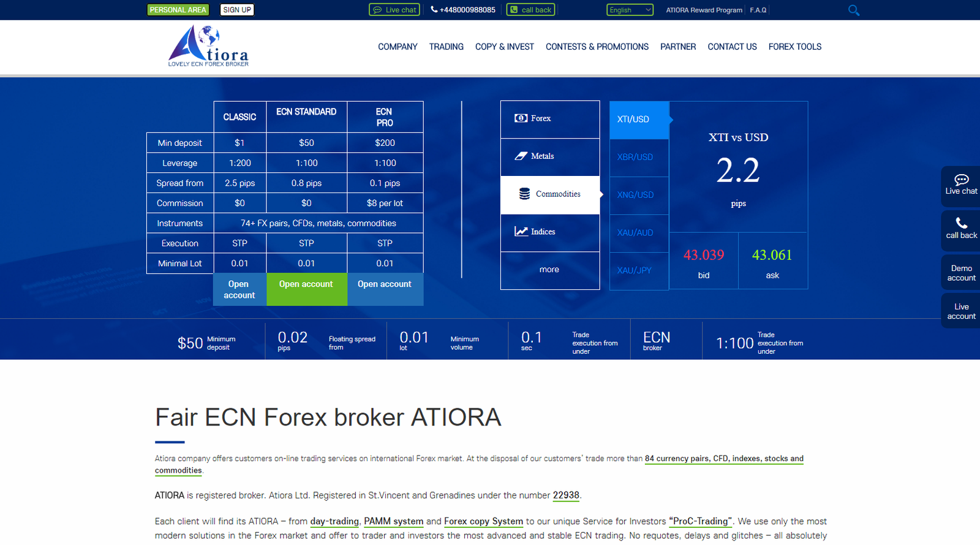Click the search magnifier icon
The height and width of the screenshot is (545, 980).
[x=854, y=10]
